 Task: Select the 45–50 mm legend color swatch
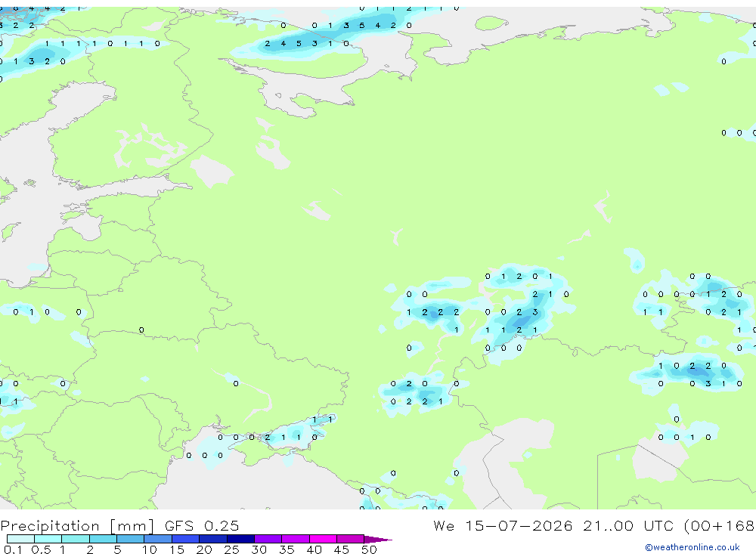(x=350, y=539)
